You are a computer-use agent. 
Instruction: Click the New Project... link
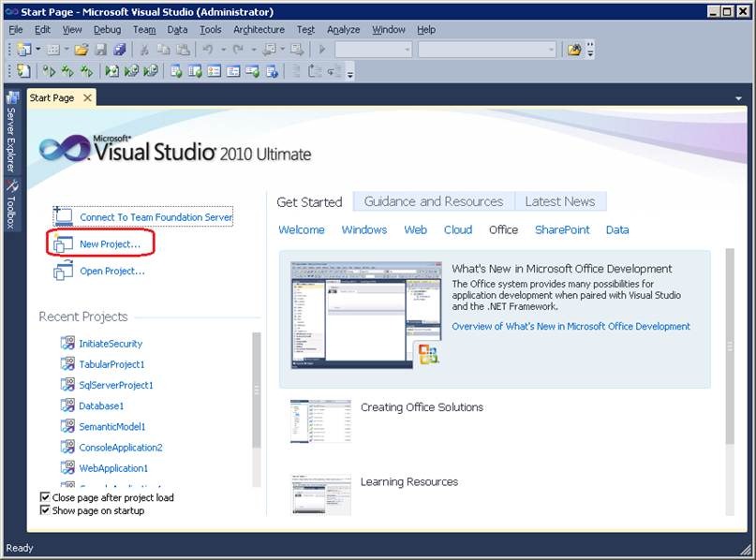110,244
